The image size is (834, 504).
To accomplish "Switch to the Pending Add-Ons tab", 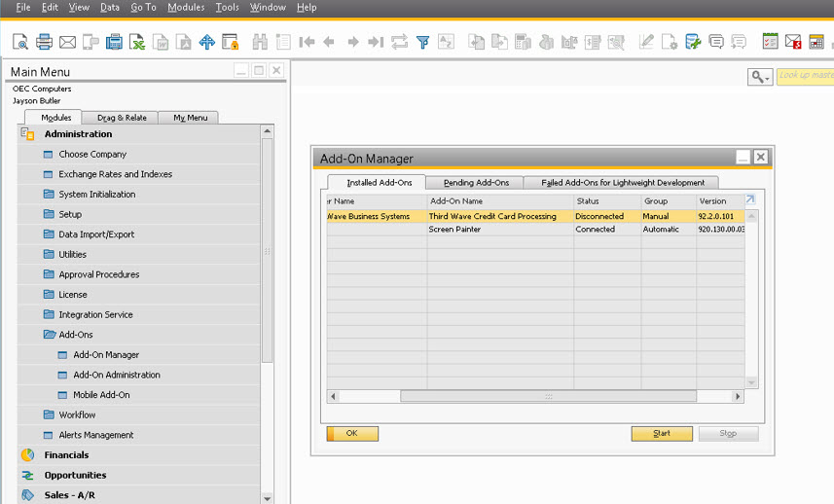I will [x=476, y=182].
